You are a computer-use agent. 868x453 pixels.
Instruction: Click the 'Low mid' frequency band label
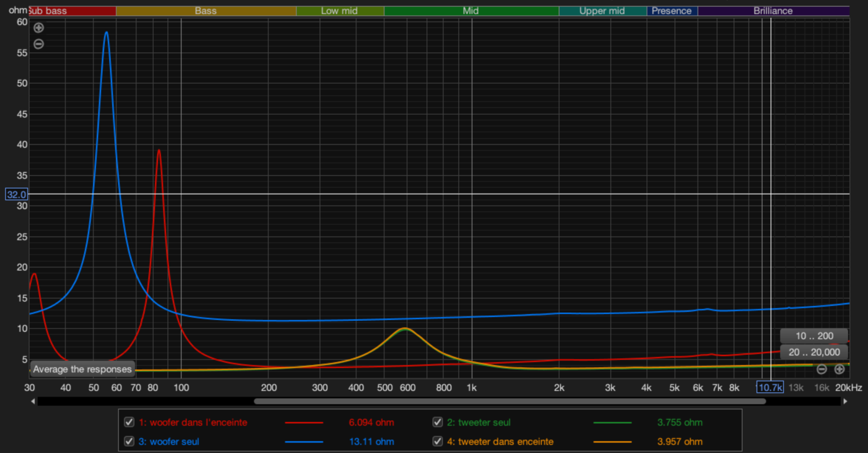(339, 11)
